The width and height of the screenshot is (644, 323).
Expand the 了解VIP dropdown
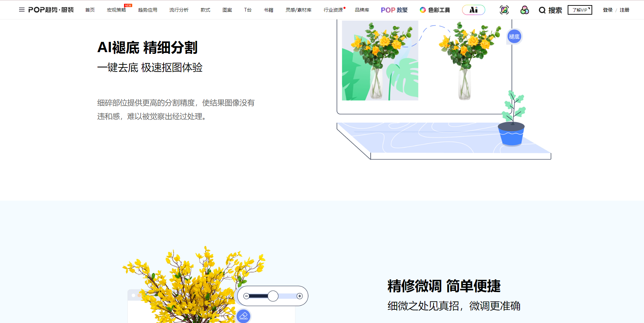click(x=580, y=10)
